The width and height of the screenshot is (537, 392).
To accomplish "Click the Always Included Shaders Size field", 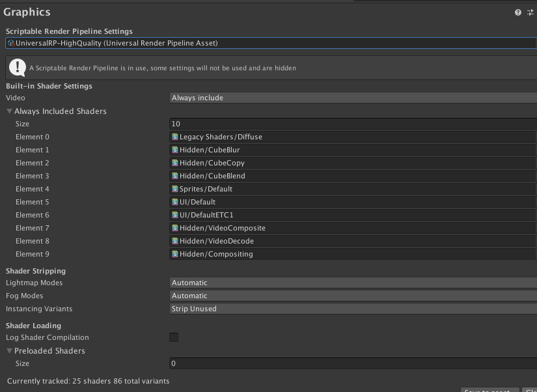I will pyautogui.click(x=353, y=124).
